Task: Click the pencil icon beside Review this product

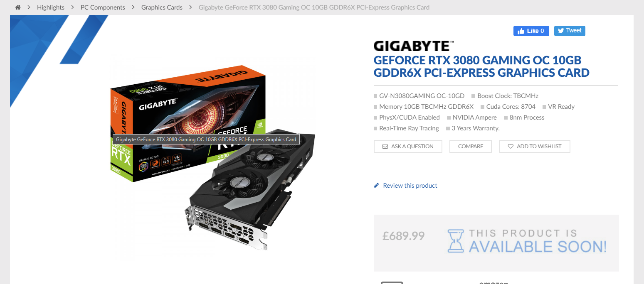Action: click(376, 186)
